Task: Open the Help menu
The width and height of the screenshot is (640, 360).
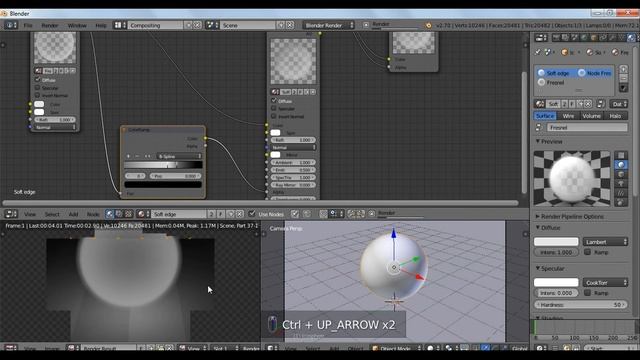Action: point(100,25)
